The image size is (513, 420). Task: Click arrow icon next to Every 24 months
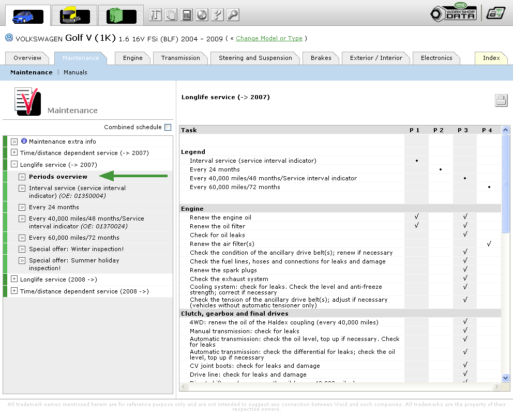[x=22, y=208]
